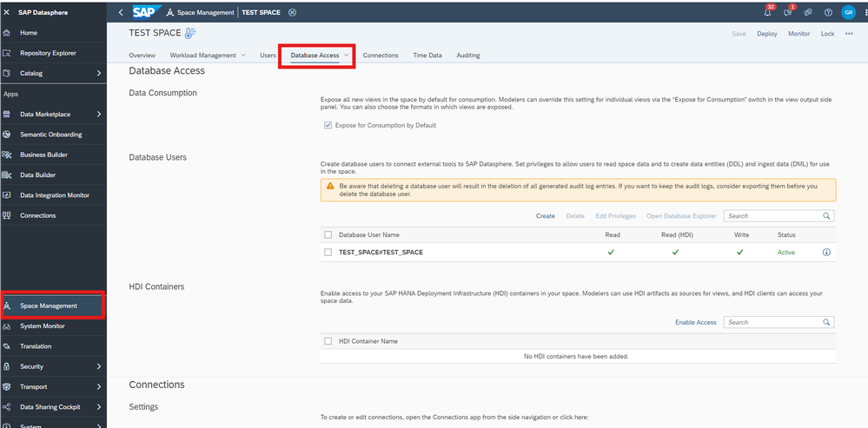
Task: Switch to the Auditing tab
Action: [467, 56]
